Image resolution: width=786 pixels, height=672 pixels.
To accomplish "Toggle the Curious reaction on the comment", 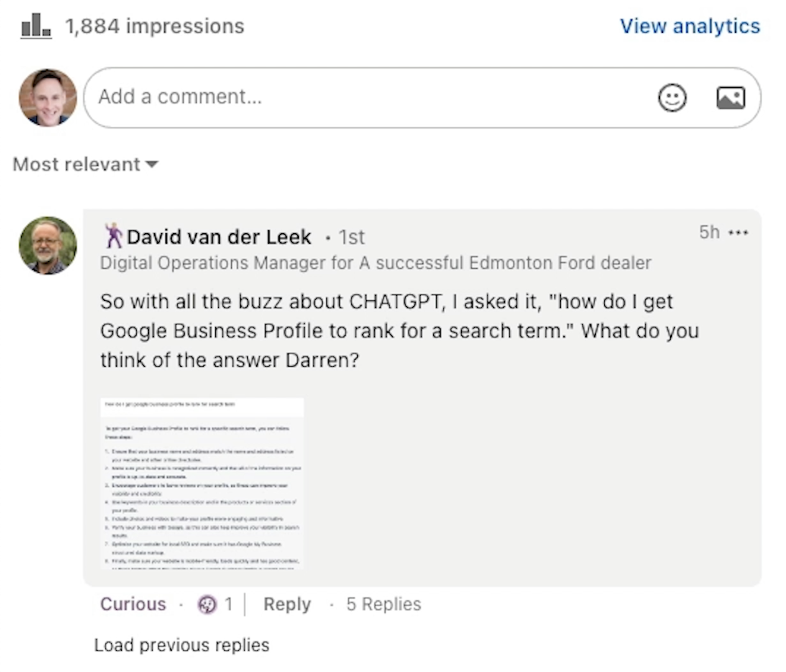I will click(133, 605).
